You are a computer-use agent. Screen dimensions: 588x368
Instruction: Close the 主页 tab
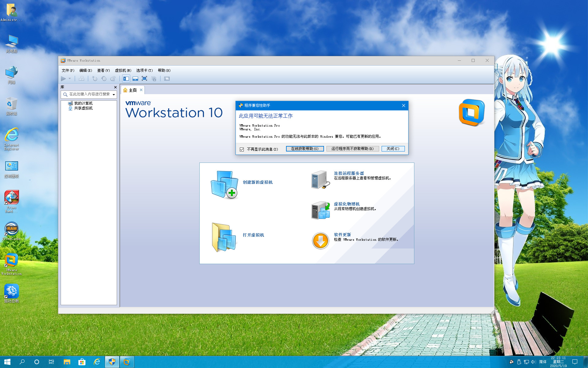141,90
